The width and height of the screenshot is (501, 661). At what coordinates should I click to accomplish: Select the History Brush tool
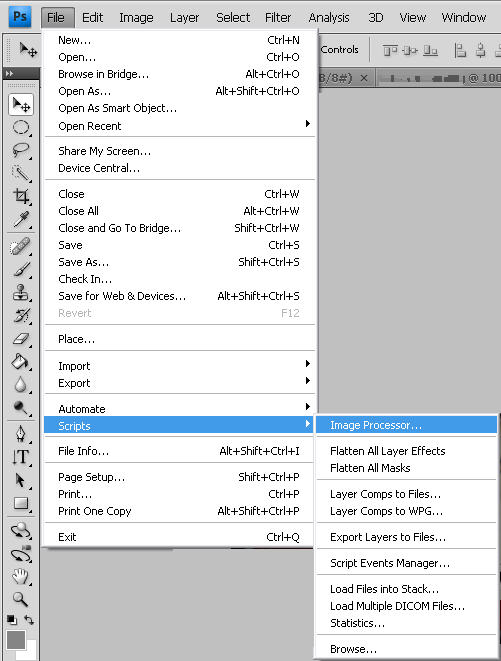tap(21, 315)
